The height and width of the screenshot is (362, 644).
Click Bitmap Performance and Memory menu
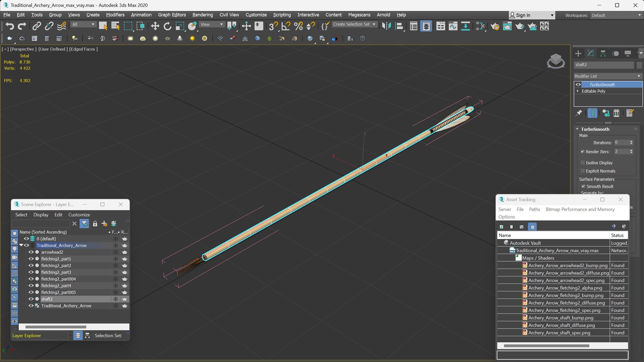click(580, 209)
